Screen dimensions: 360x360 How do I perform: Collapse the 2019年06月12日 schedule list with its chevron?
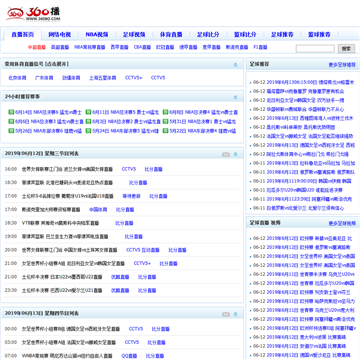pos(236,154)
